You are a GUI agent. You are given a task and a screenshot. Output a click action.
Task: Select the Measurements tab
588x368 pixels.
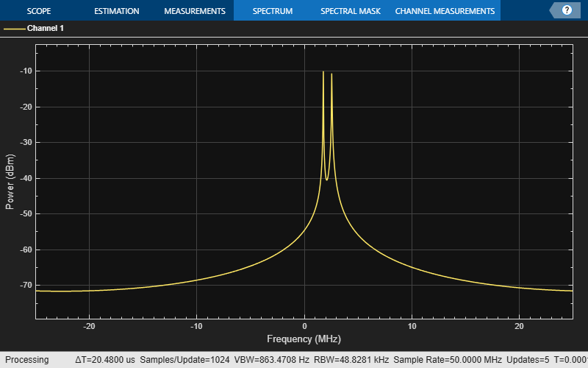coord(194,11)
